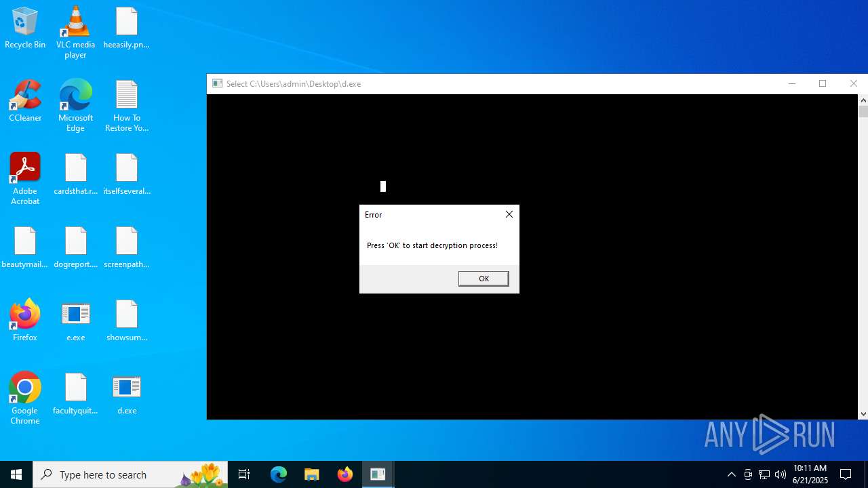Open the notification center
Screen dimensions: 868x488
[x=846, y=474]
